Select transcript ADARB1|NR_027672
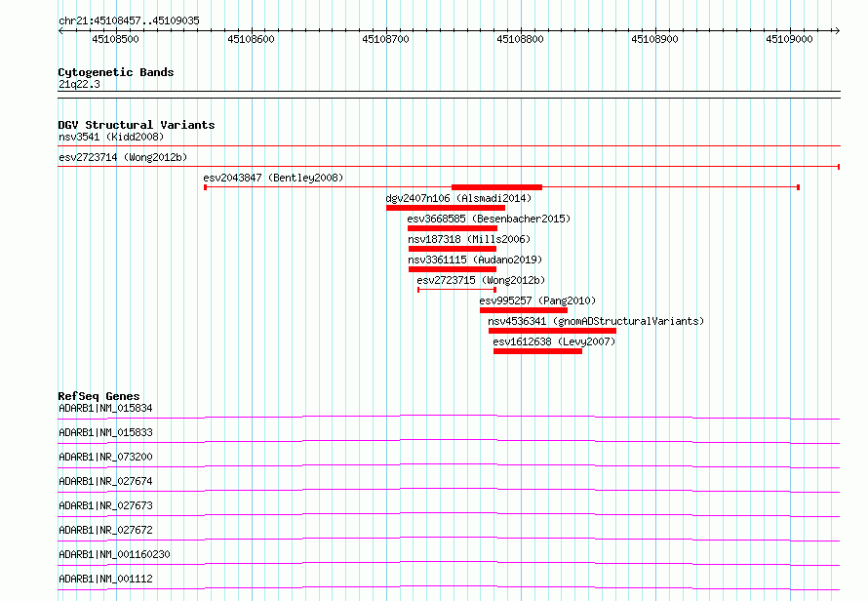The image size is (868, 601). (x=105, y=530)
